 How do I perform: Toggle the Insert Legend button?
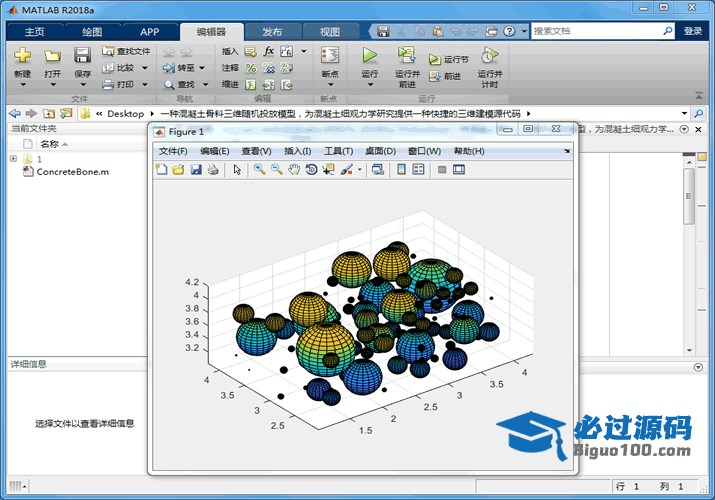418,170
